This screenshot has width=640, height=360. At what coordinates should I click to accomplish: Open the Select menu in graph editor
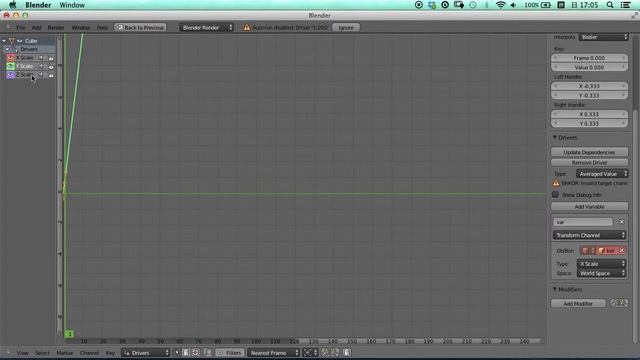coord(42,353)
